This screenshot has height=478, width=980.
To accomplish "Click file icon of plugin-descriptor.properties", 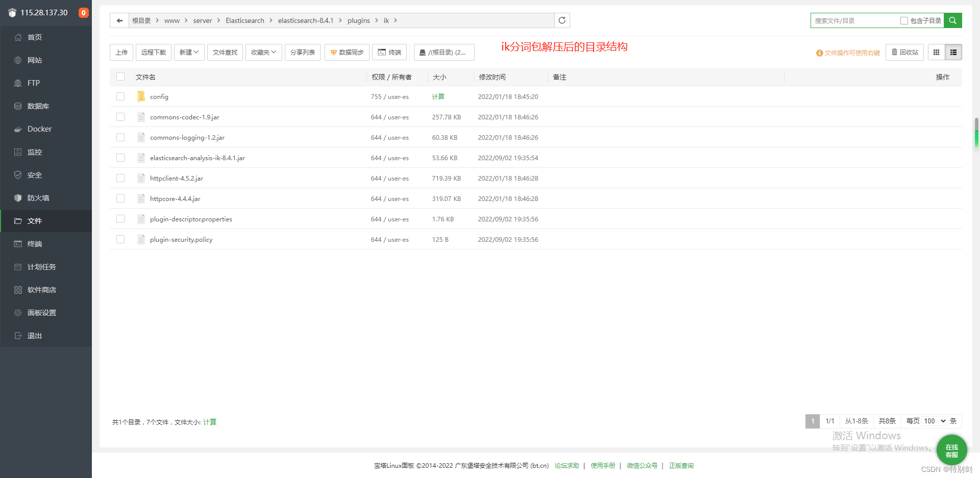I will click(141, 219).
